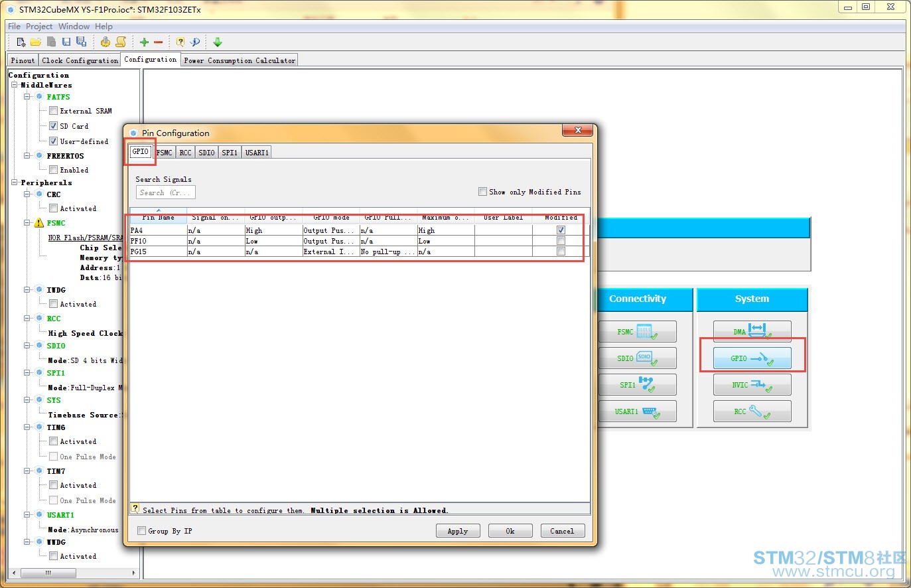Screen dimensions: 911x588
Task: Collapse the SDIO node in the tree
Action: pos(27,346)
